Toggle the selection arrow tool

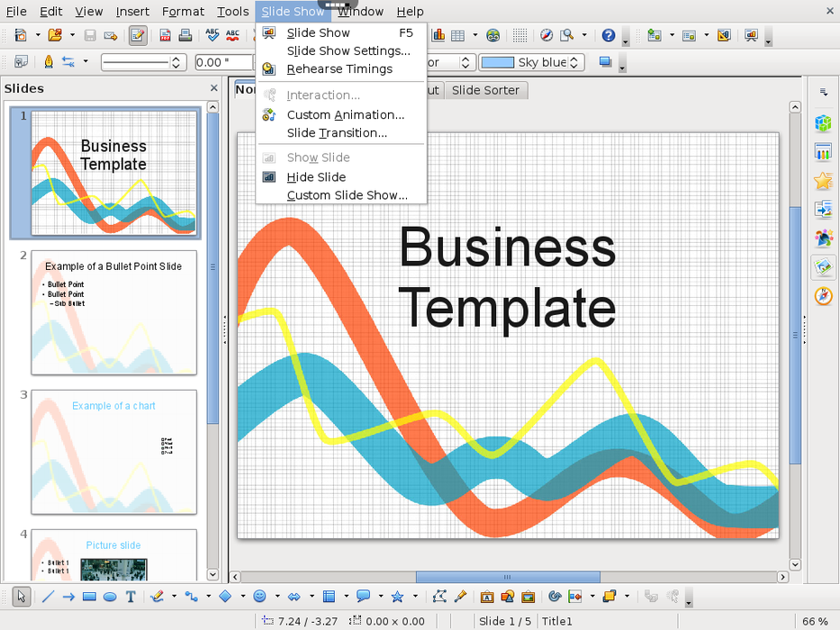point(23,596)
